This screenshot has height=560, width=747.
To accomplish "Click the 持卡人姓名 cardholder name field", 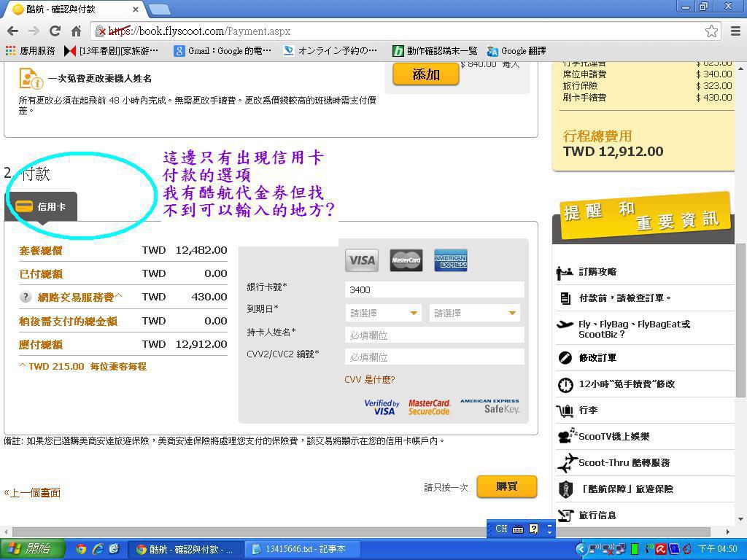I will pyautogui.click(x=435, y=335).
